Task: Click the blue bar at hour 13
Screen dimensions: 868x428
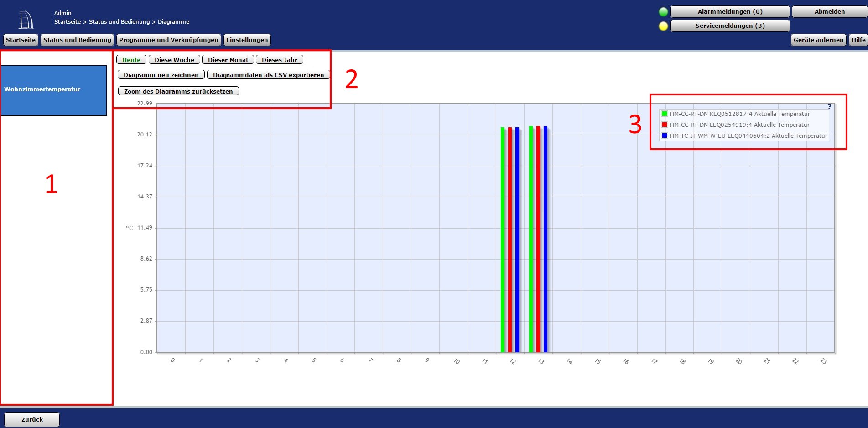Action: 545,239
